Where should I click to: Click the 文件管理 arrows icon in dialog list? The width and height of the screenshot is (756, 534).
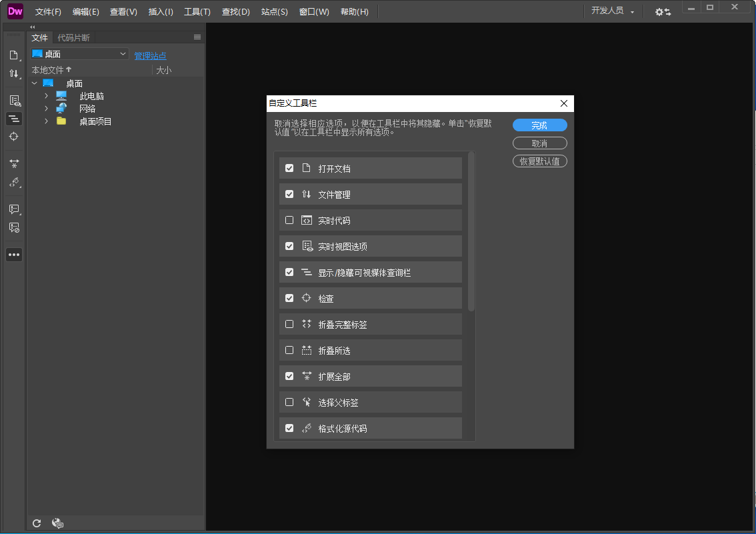click(x=306, y=194)
